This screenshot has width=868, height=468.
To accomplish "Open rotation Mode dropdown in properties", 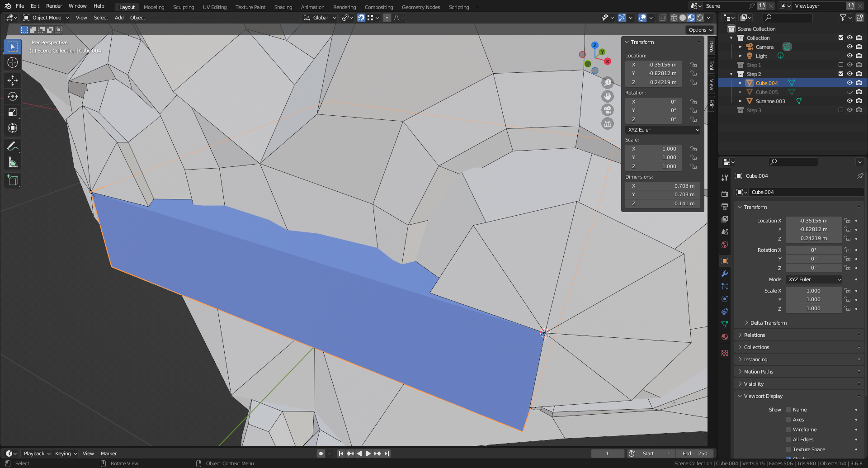I will point(814,279).
